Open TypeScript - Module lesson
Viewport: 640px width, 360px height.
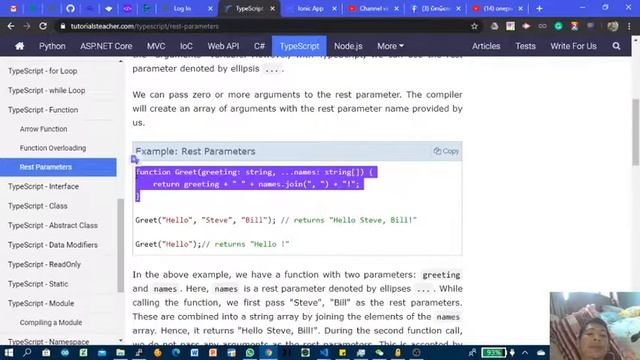click(x=41, y=303)
